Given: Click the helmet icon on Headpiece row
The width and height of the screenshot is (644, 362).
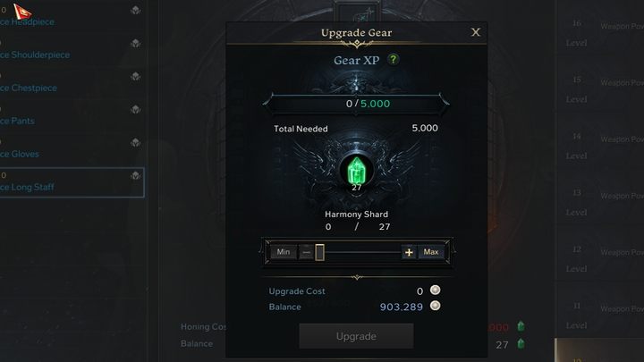Looking at the screenshot, I should coord(136,10).
